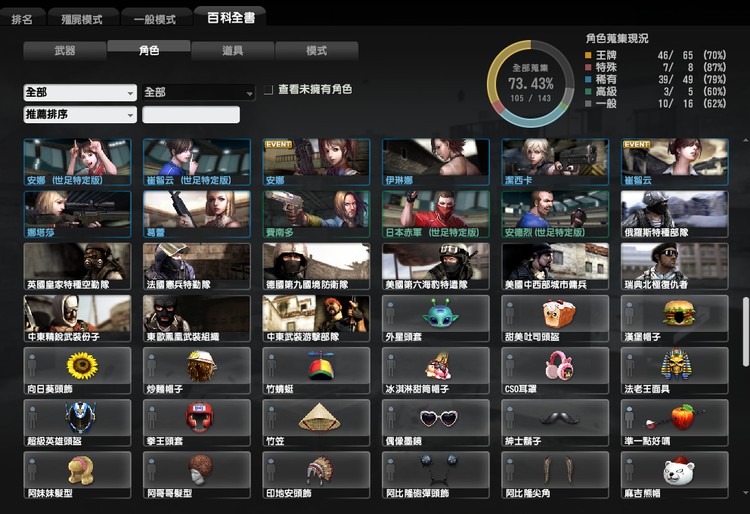Viewport: 750px width, 514px height.
Task: Select the Abyss cannonball head ornament
Action: 436,475
